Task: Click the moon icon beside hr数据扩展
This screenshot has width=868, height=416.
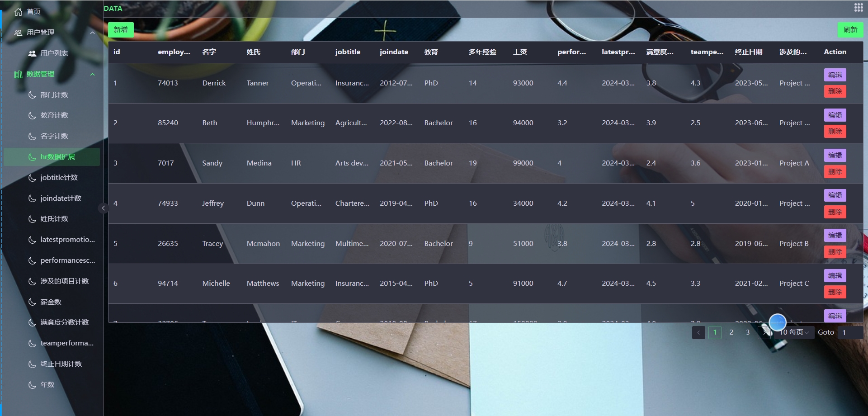Action: click(x=32, y=157)
